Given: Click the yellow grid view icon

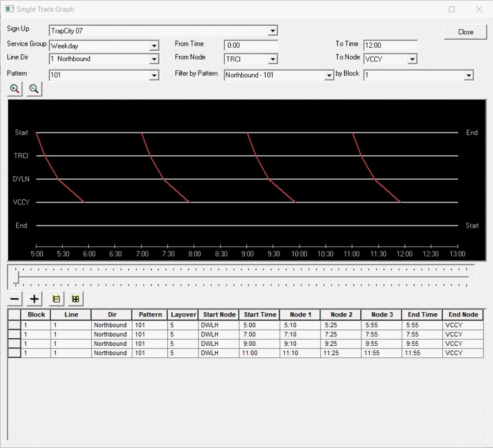Looking at the screenshot, I should point(75,299).
